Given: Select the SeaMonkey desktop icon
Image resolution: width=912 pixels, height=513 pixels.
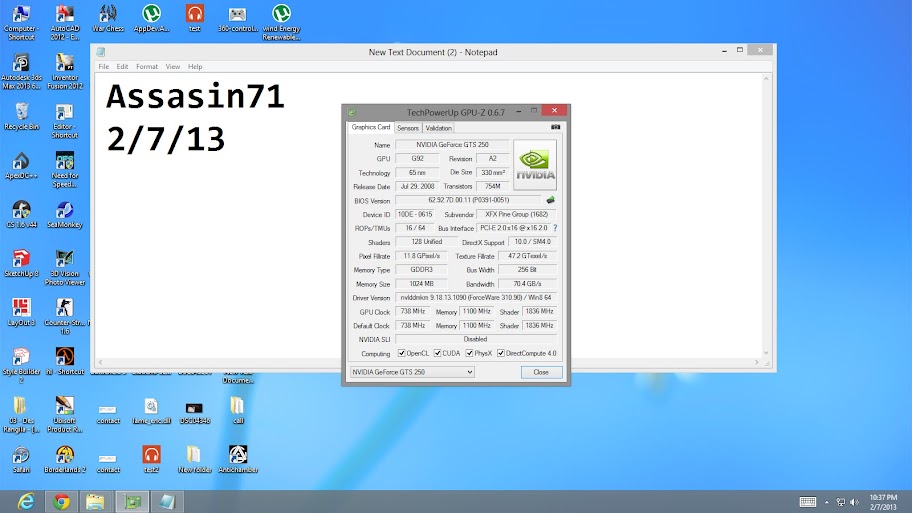Looking at the screenshot, I should click(x=65, y=215).
